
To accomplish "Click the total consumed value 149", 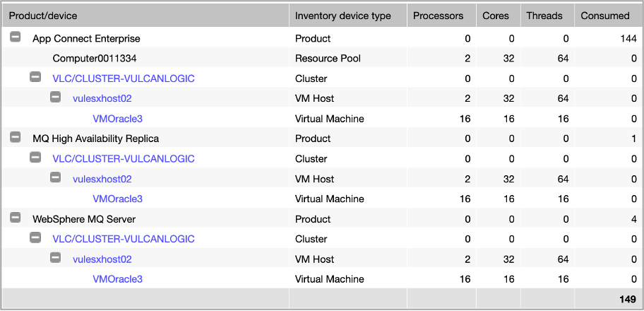I will coord(628,299).
